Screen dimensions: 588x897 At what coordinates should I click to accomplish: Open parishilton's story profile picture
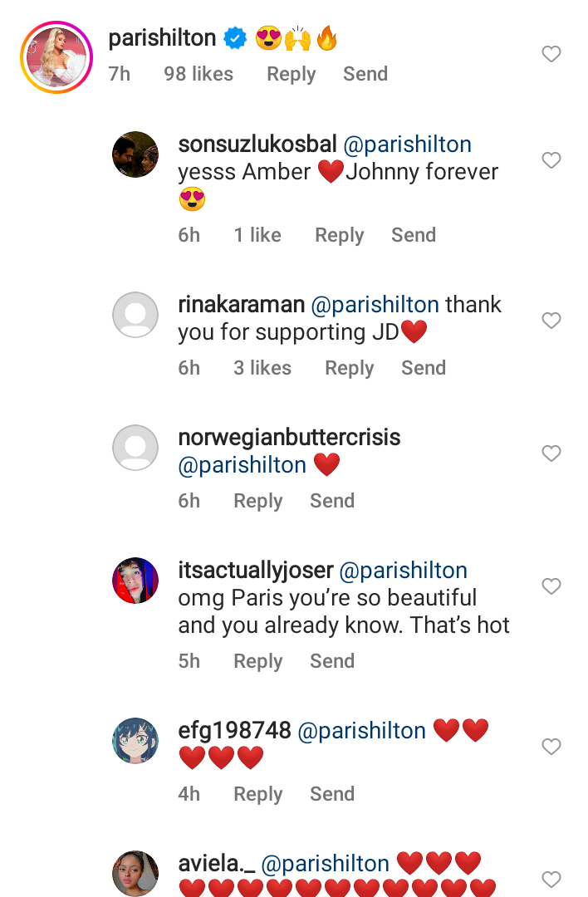(56, 57)
